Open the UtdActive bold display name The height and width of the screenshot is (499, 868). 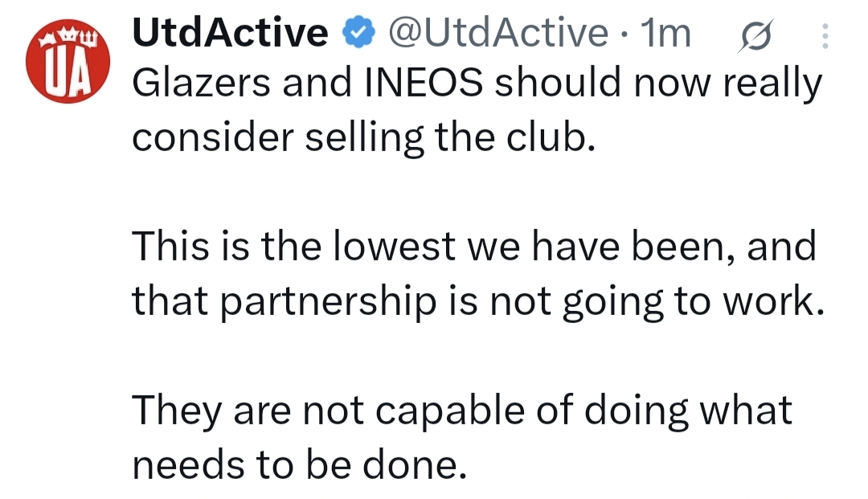(x=230, y=33)
